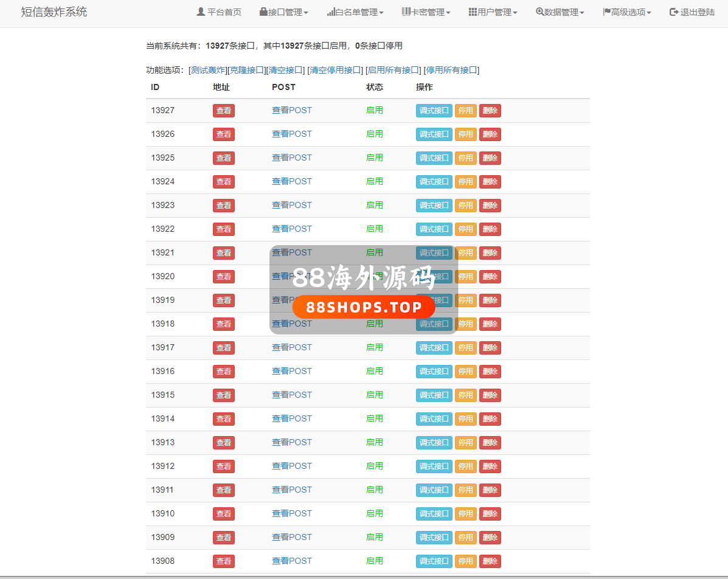This screenshot has height=579, width=728.
Task: Toggle 停用 for interface 13927
Action: click(x=465, y=111)
